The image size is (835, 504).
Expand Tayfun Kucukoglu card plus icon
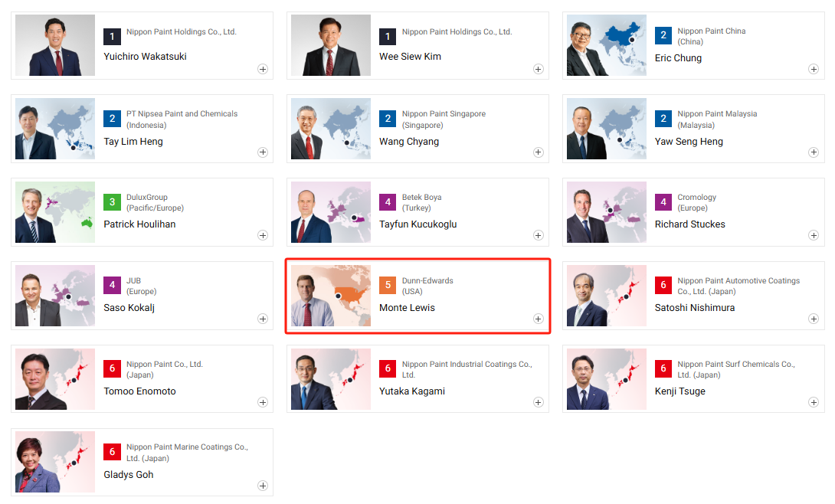[x=539, y=235]
